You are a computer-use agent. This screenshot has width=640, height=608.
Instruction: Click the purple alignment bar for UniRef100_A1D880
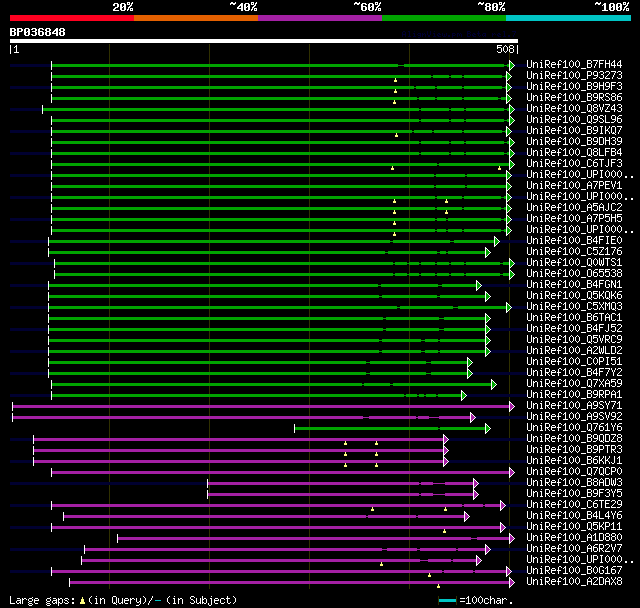click(316, 539)
